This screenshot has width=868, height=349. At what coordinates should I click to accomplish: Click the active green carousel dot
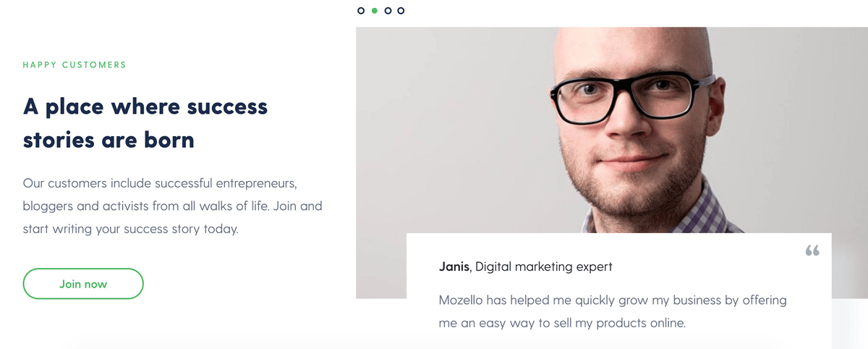[374, 10]
